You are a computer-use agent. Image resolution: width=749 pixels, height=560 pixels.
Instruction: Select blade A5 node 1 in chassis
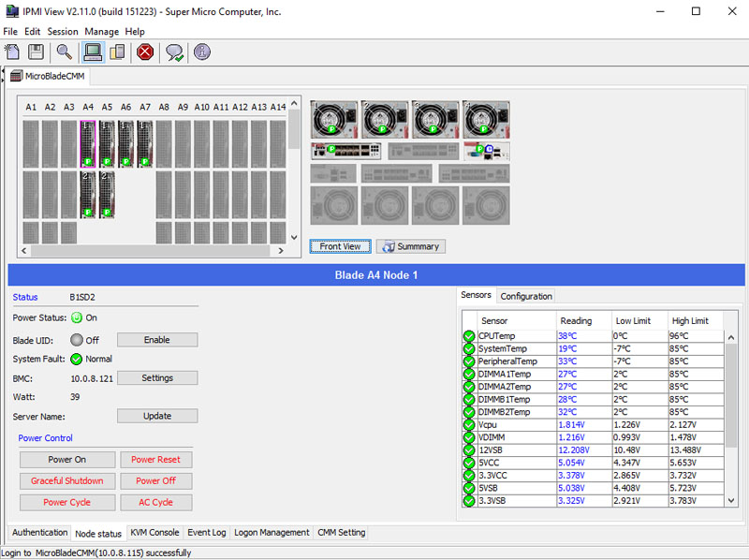pos(107,143)
